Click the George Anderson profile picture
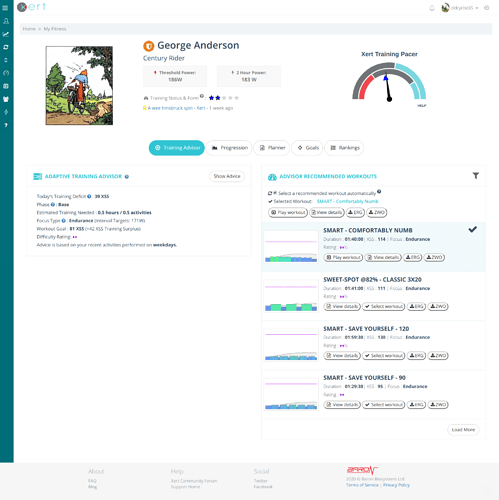The image size is (499, 500). (79, 86)
